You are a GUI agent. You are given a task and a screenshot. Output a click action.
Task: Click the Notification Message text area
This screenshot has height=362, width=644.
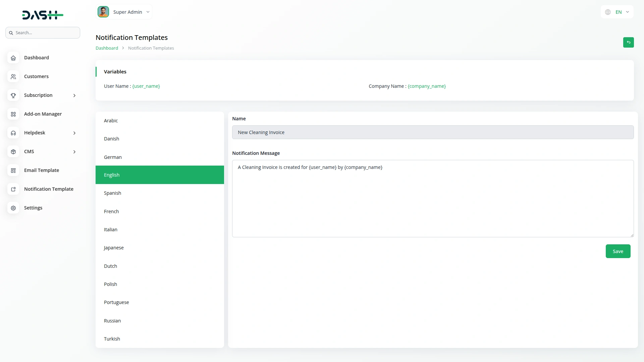(x=432, y=198)
